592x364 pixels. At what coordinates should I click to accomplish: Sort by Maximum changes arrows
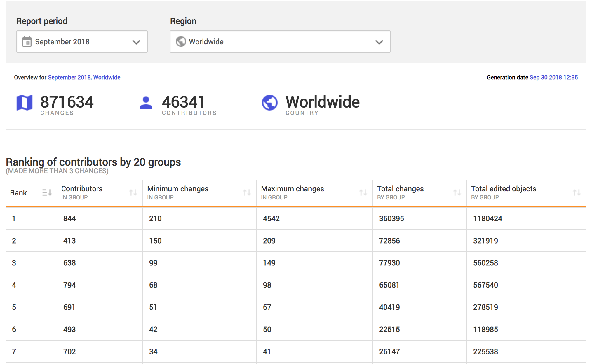[363, 192]
